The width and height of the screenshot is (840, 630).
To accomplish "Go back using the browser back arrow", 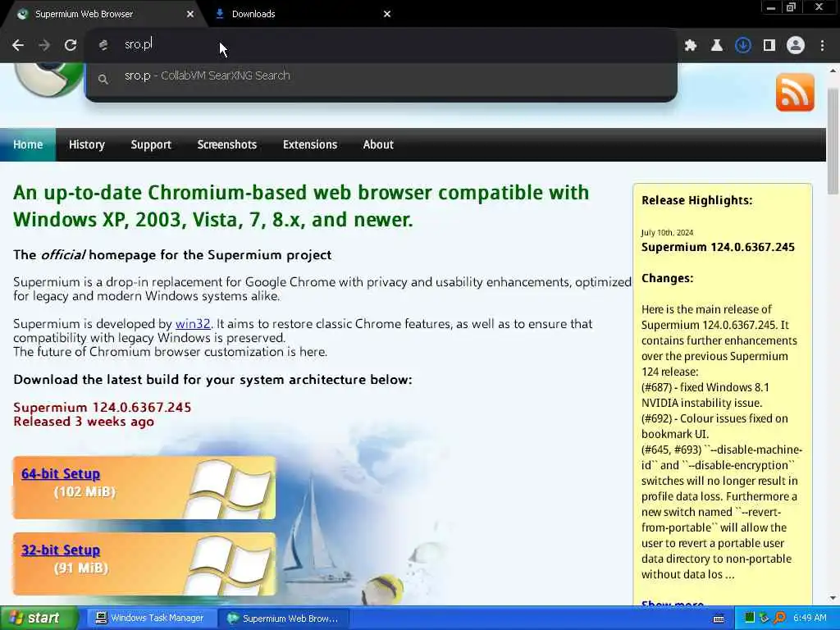I will 18,45.
